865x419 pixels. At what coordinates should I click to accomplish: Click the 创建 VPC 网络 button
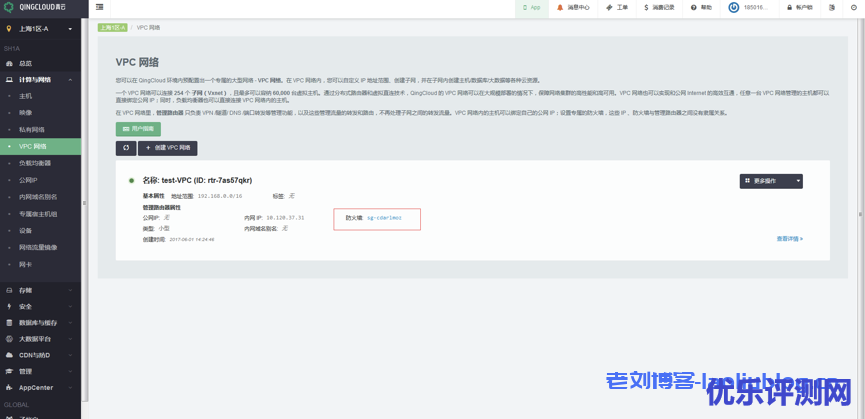tap(167, 148)
